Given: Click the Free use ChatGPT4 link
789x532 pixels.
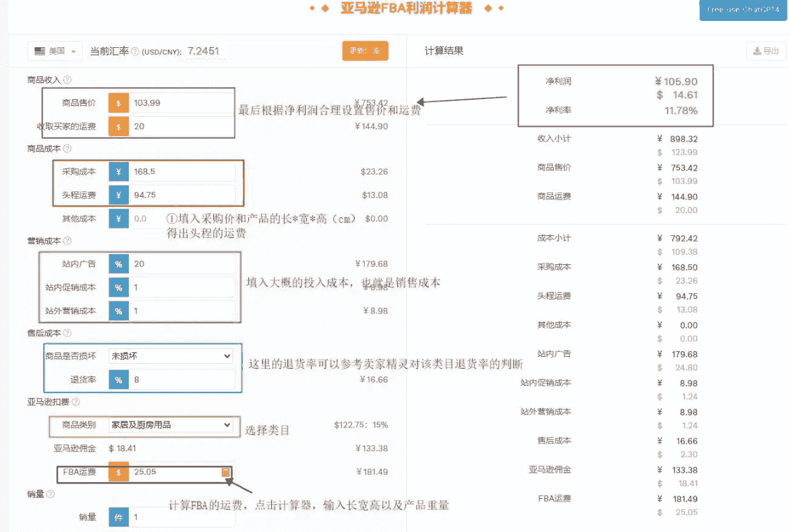Looking at the screenshot, I should (742, 10).
